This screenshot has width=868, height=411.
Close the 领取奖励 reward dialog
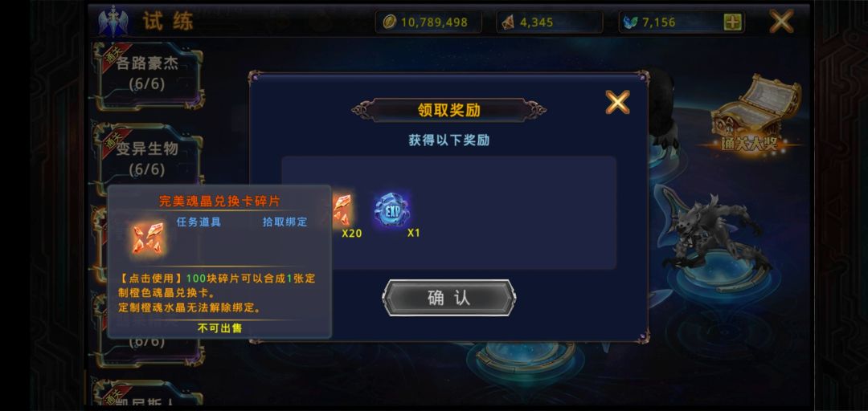click(x=617, y=102)
